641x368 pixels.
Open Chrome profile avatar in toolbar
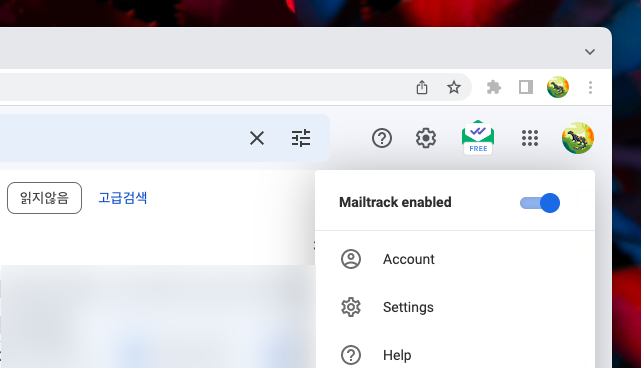point(558,87)
